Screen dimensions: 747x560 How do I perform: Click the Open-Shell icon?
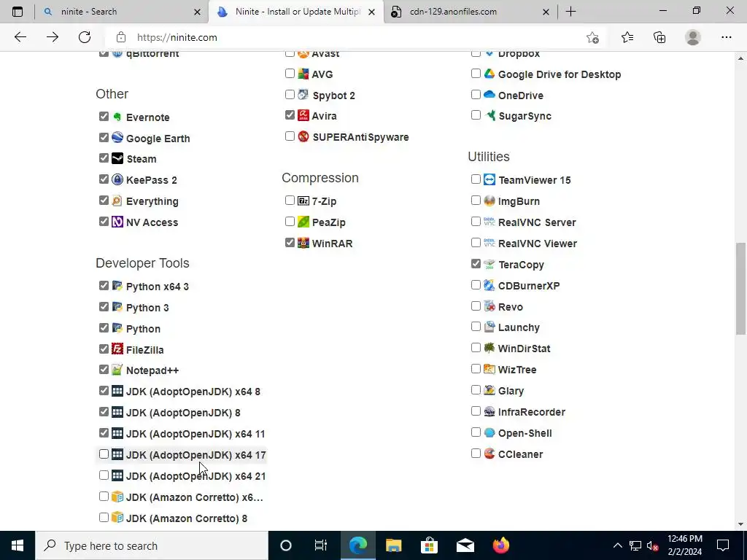(489, 432)
